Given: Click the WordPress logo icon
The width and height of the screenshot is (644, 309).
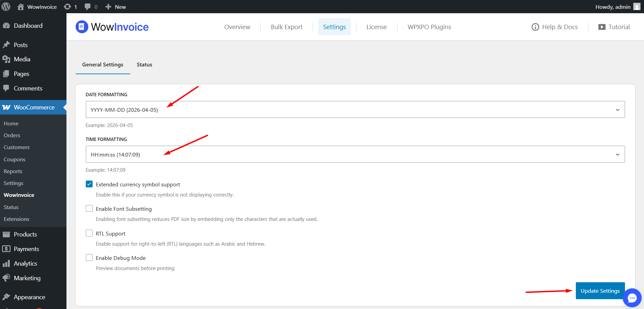Looking at the screenshot, I should coord(6,7).
